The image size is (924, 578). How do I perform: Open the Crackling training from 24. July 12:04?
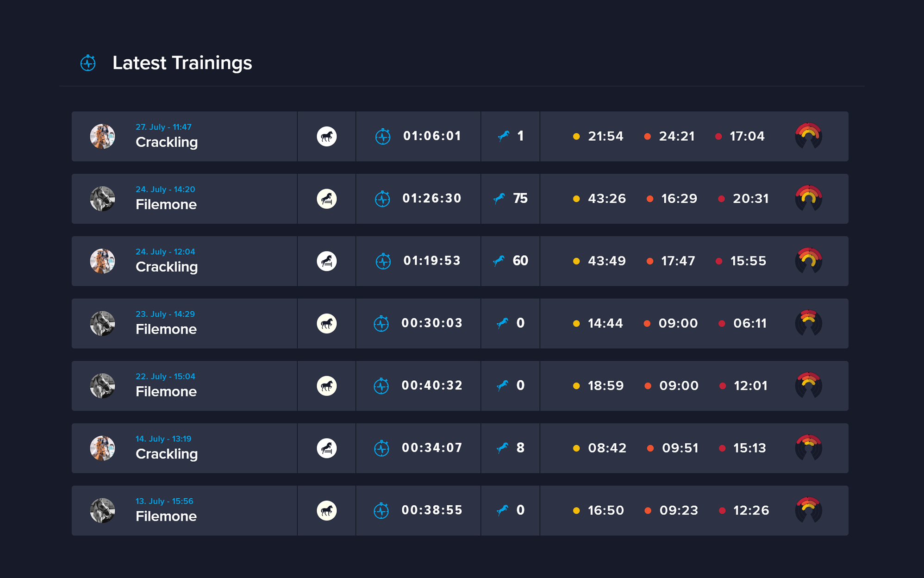[x=167, y=267]
